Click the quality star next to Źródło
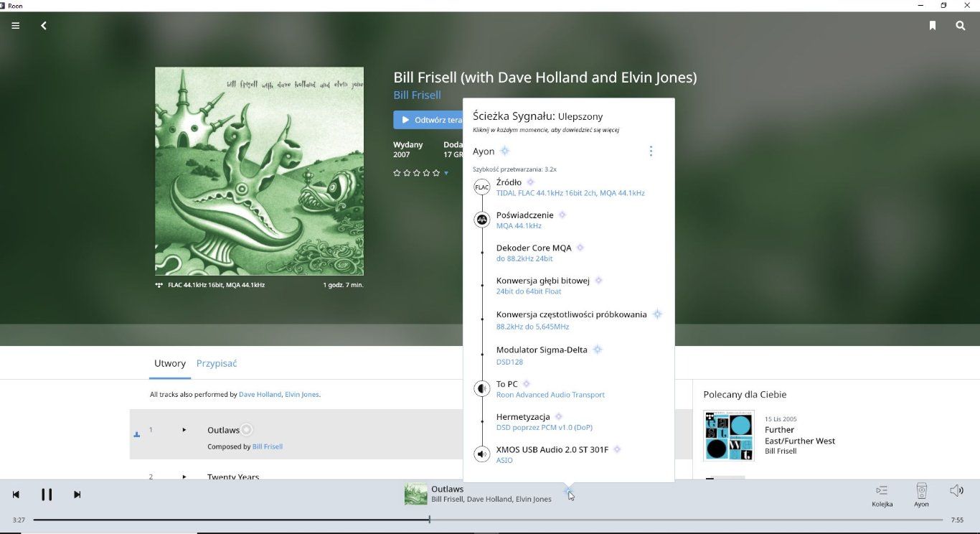 [x=531, y=182]
